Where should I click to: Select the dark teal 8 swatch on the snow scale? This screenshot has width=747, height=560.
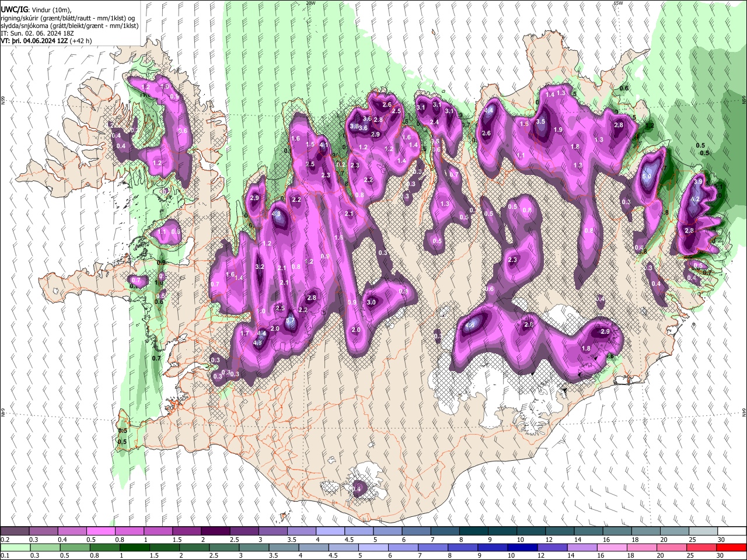473,531
